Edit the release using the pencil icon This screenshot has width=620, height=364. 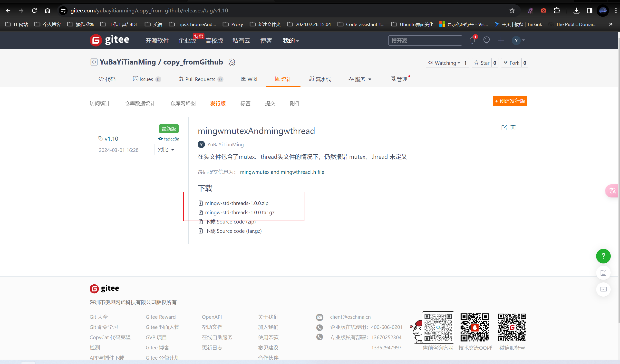(504, 128)
